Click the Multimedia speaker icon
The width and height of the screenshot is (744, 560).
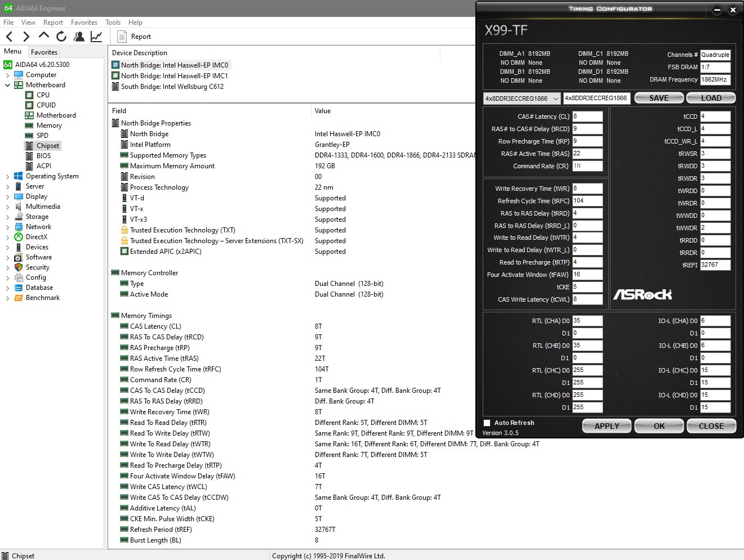coord(19,207)
